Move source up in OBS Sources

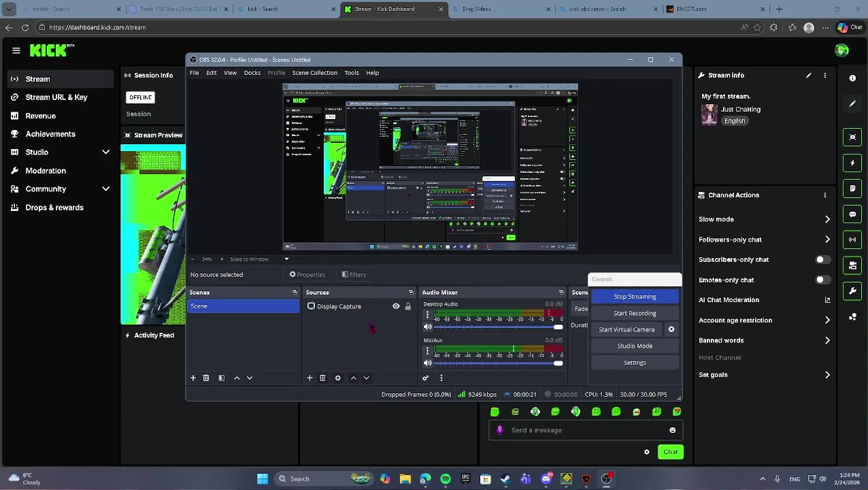(x=353, y=378)
